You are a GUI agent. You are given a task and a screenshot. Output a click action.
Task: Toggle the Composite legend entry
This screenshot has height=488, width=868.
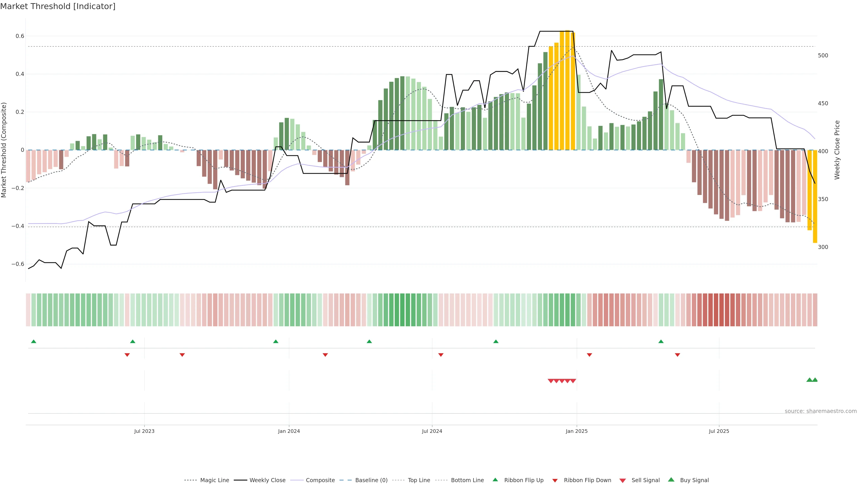point(320,480)
